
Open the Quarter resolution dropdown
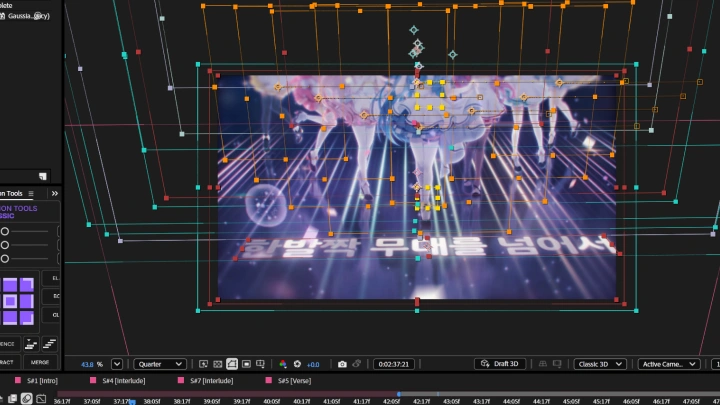[x=160, y=364]
